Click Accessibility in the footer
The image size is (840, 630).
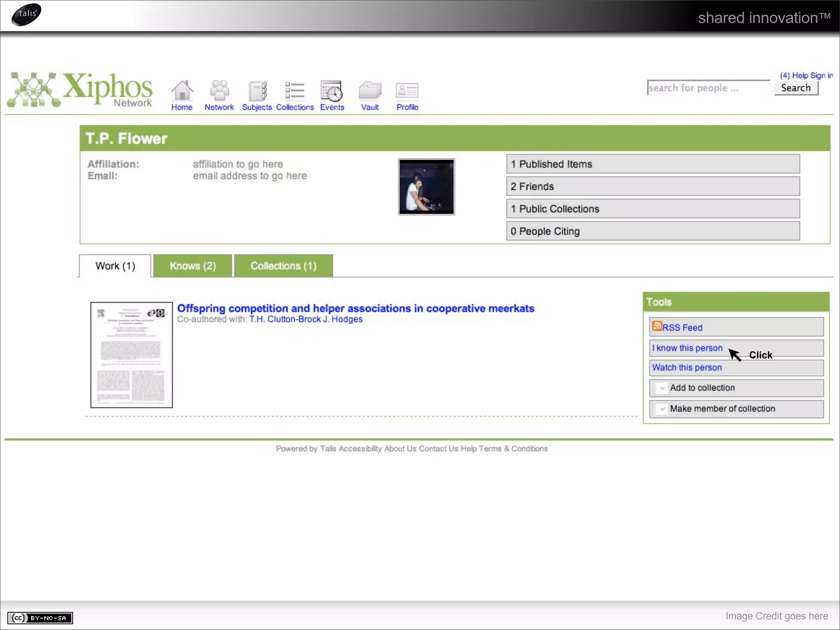pos(360,449)
